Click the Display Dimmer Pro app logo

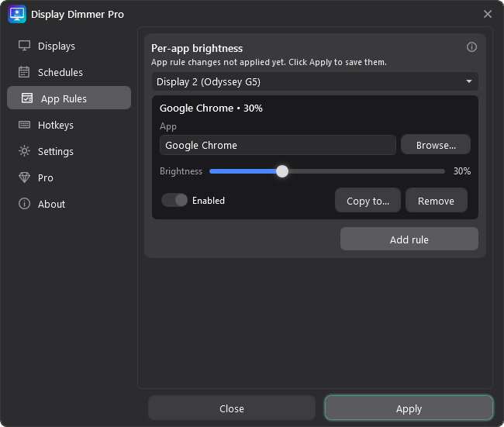(x=17, y=14)
